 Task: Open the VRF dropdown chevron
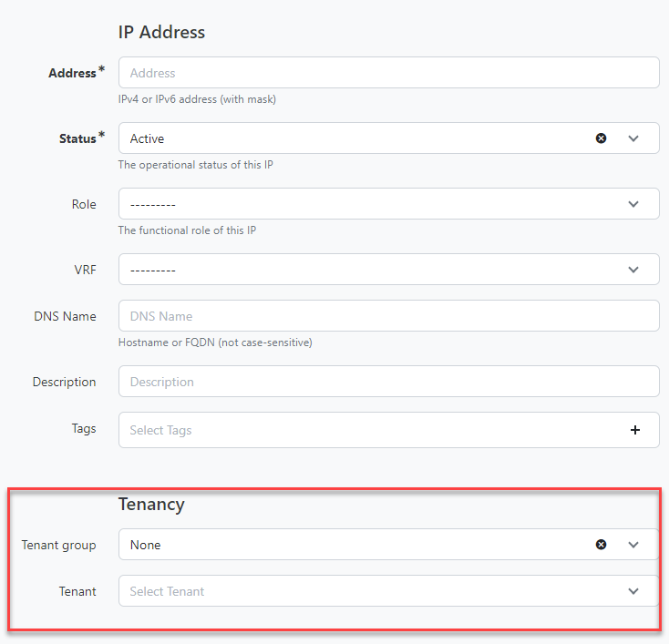633,270
